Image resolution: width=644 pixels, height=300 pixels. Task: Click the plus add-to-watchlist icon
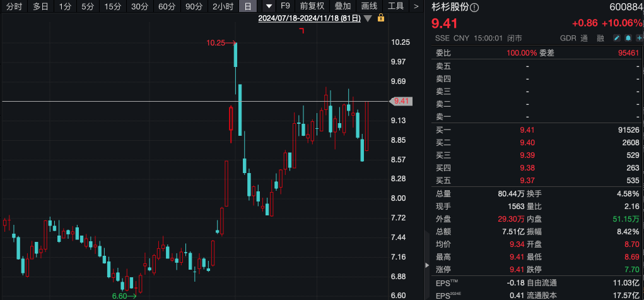click(x=640, y=39)
